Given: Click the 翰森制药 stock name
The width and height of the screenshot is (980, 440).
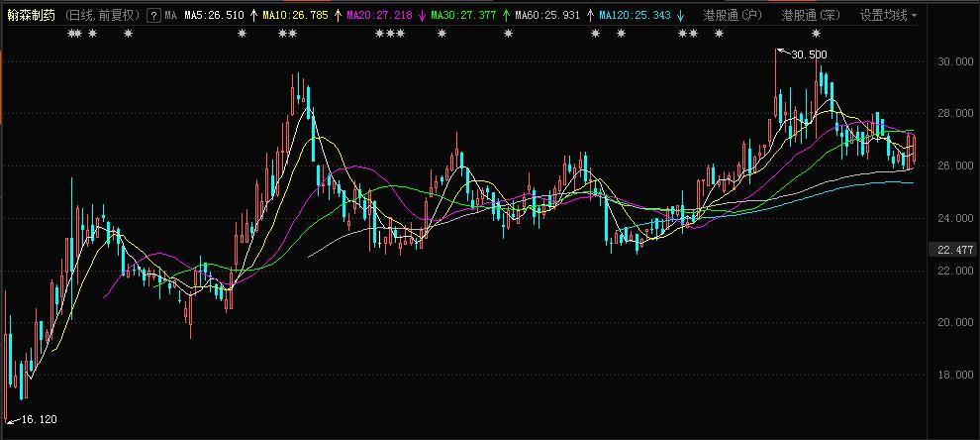Looking at the screenshot, I should pyautogui.click(x=31, y=15).
